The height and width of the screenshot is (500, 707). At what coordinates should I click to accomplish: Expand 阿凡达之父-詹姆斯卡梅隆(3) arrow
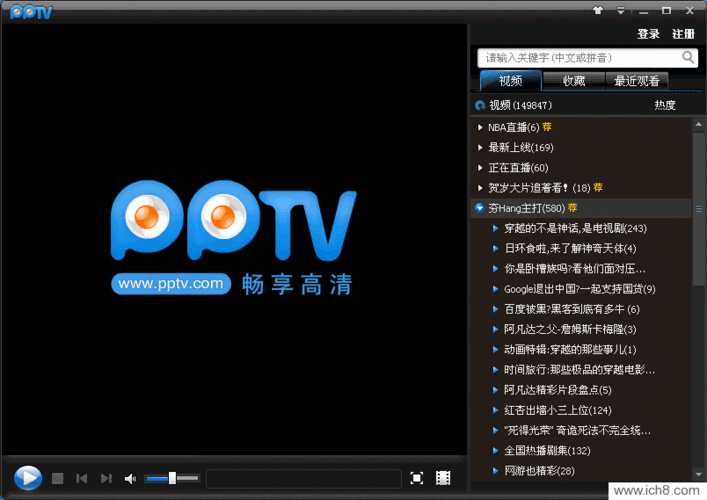pos(496,330)
